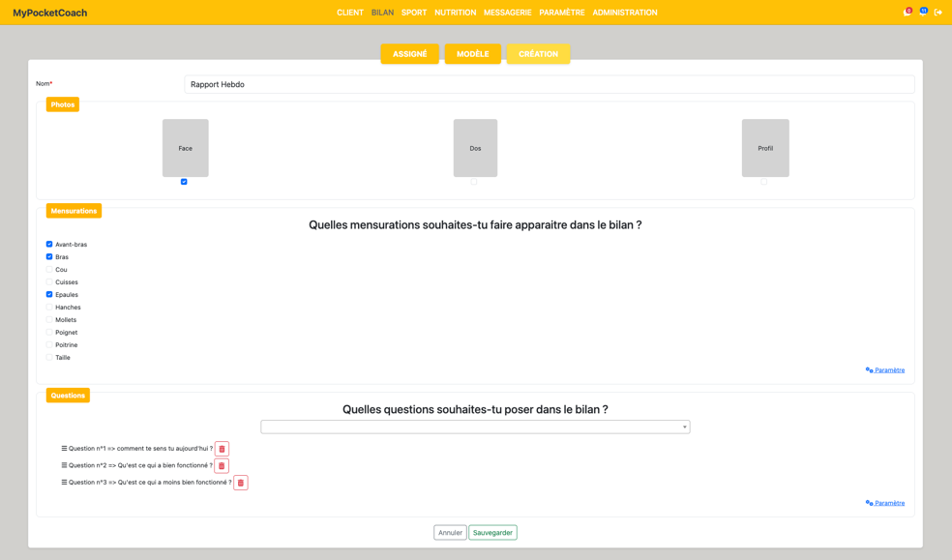The width and height of the screenshot is (952, 560).
Task: Grab the drag handle icon of Question n°1
Action: [64, 449]
